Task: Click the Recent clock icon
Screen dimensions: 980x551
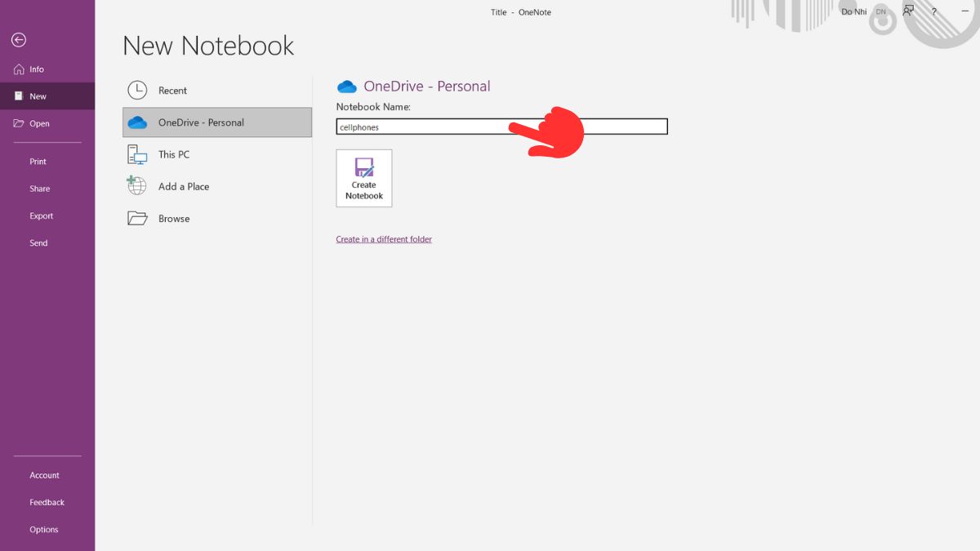Action: pyautogui.click(x=137, y=91)
